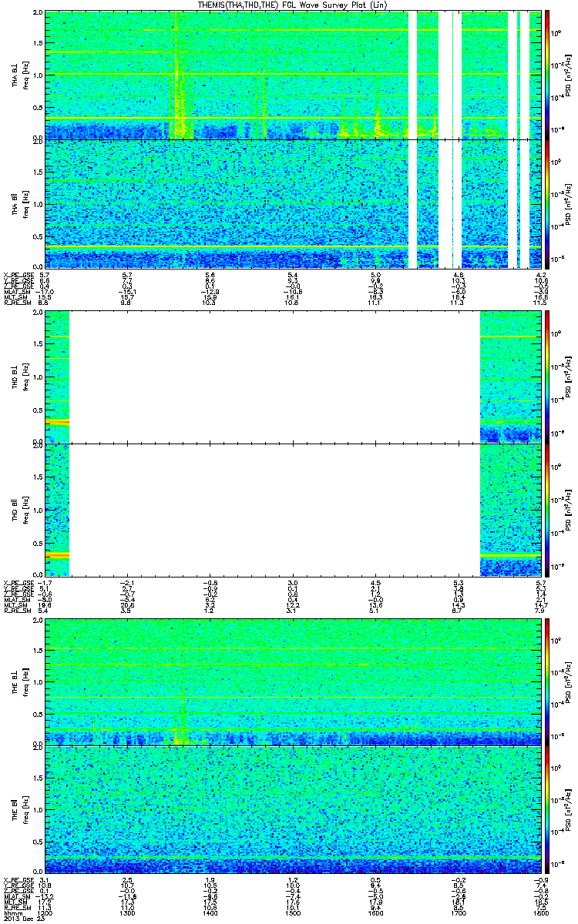
Task: Click the THA BII PSD color bar
Action: pyautogui.click(x=548, y=204)
